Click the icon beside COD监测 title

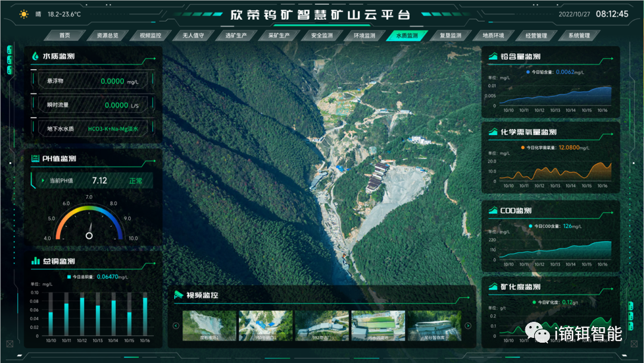(x=493, y=211)
